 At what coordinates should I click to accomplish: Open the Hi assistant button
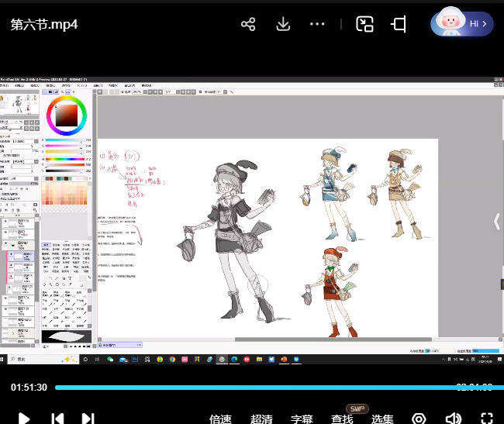463,24
